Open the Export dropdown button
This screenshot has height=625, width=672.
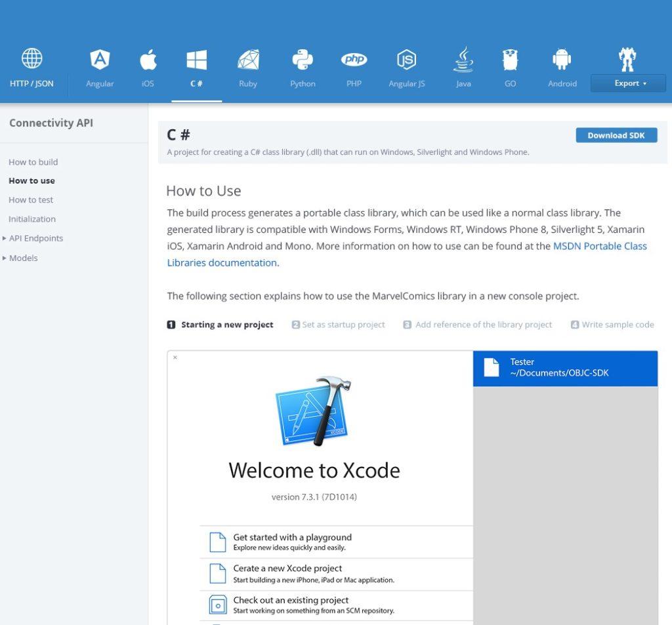[628, 83]
